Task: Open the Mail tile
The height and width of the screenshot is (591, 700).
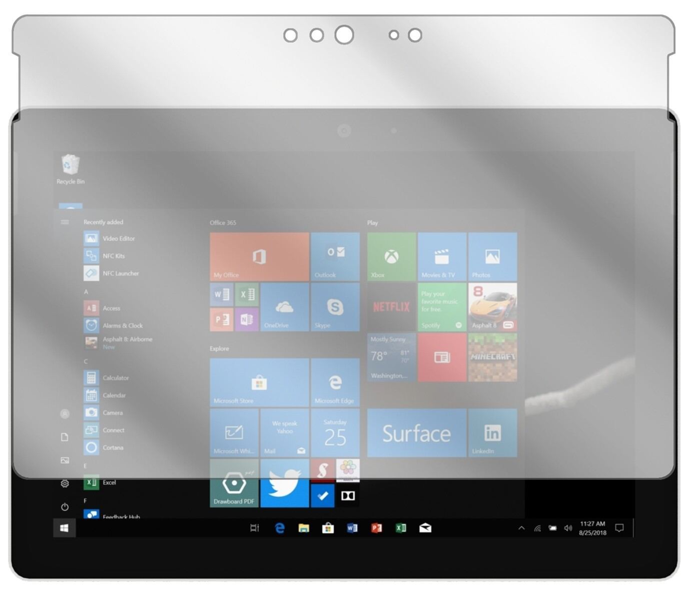Action: 284,433
